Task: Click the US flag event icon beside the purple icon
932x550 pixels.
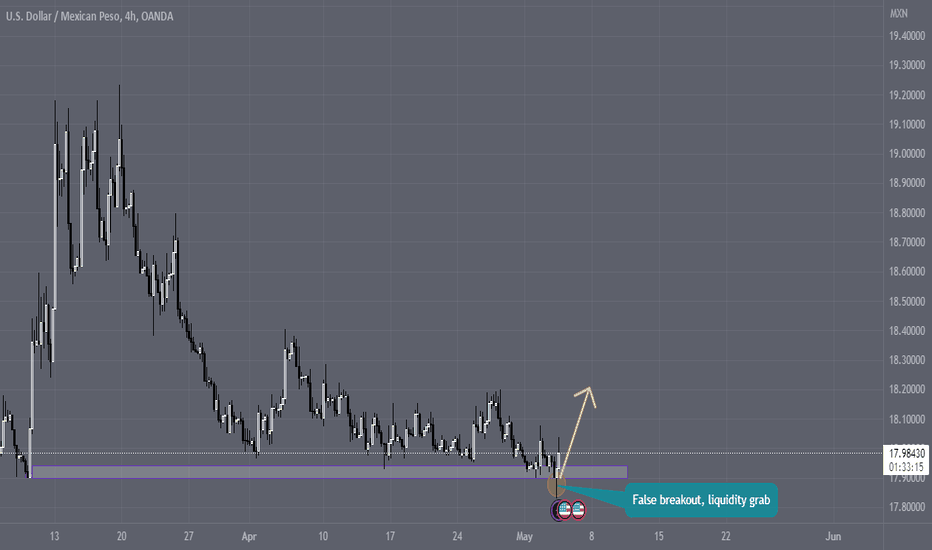Action: [565, 510]
